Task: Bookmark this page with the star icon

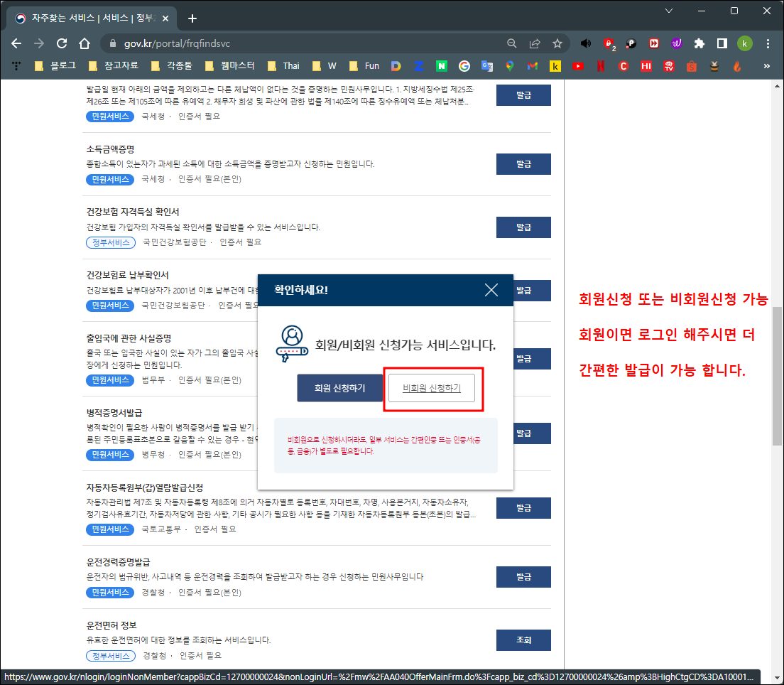Action: 557,43
